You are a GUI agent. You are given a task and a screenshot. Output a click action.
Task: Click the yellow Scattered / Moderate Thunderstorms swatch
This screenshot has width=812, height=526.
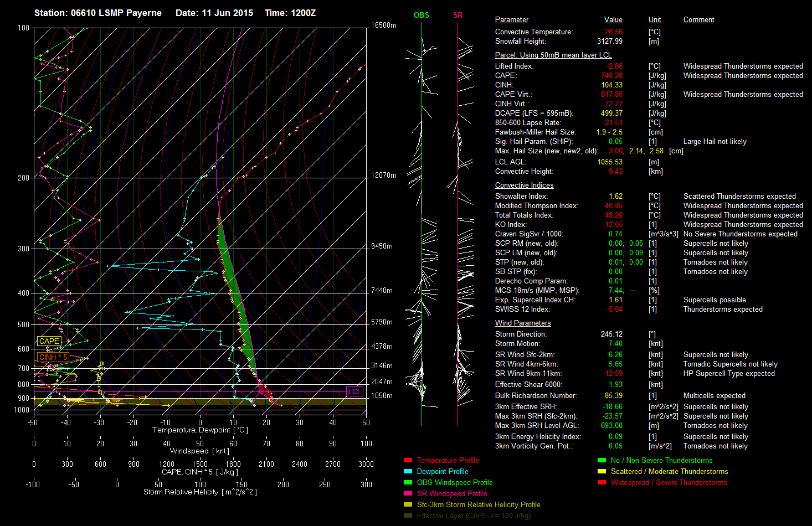pyautogui.click(x=602, y=471)
